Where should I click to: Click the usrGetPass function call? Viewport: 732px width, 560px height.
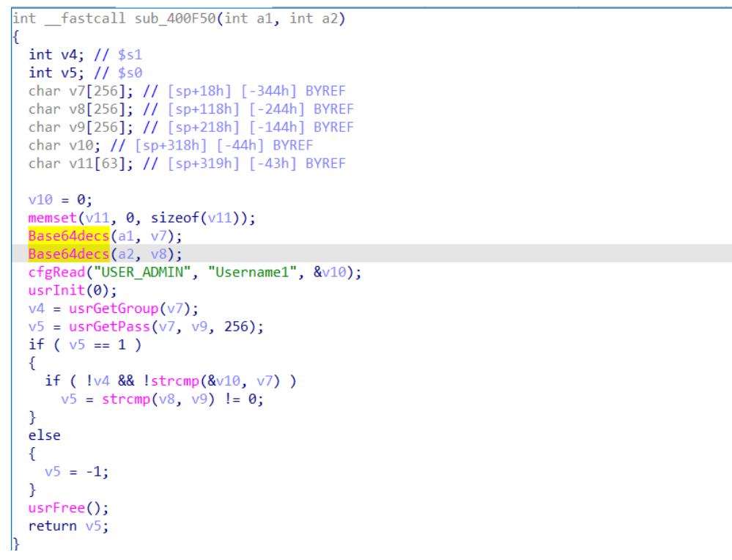coord(166,327)
